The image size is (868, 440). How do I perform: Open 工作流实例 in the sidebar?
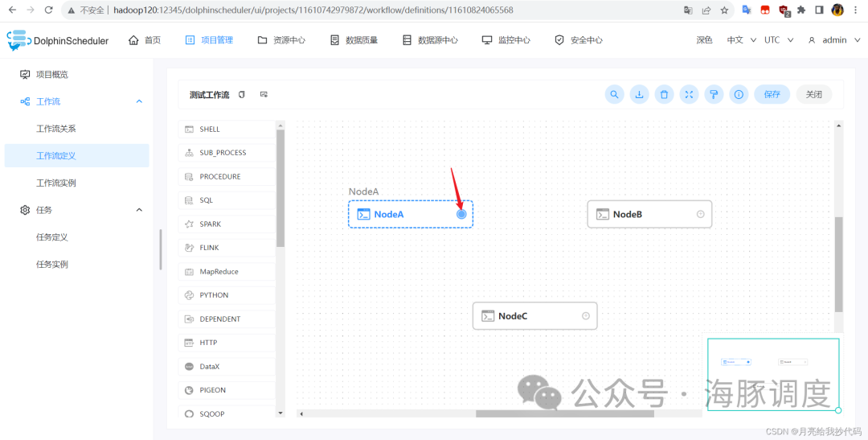click(x=76, y=183)
